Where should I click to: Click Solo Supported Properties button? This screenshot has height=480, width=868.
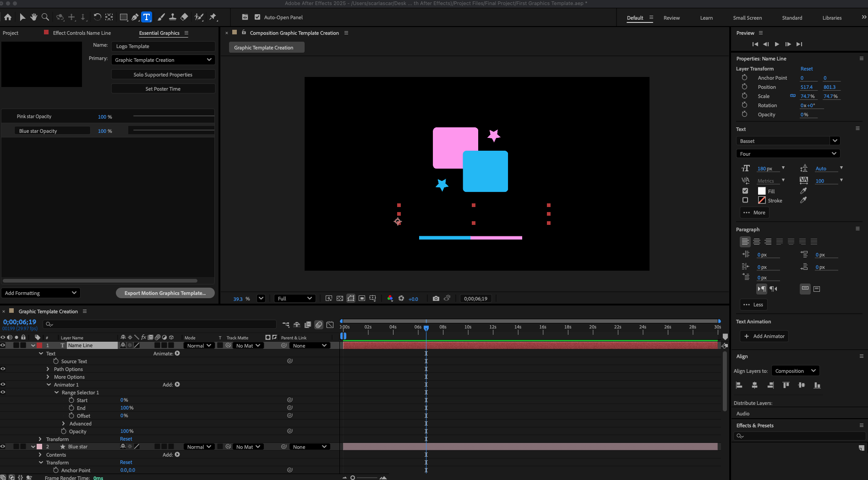point(163,75)
